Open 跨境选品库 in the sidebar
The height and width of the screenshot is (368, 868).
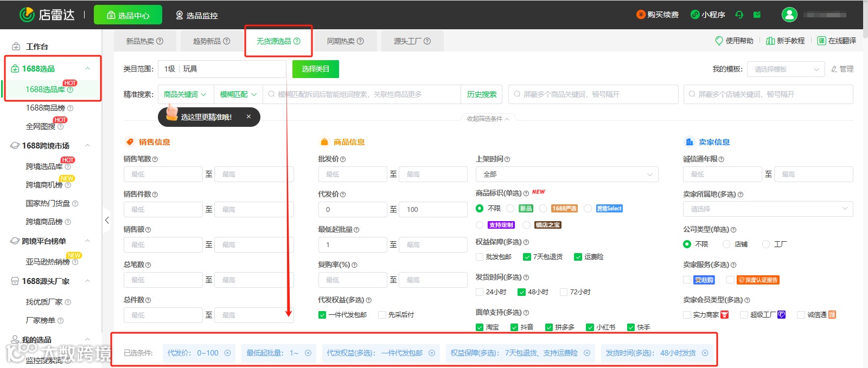(44, 166)
